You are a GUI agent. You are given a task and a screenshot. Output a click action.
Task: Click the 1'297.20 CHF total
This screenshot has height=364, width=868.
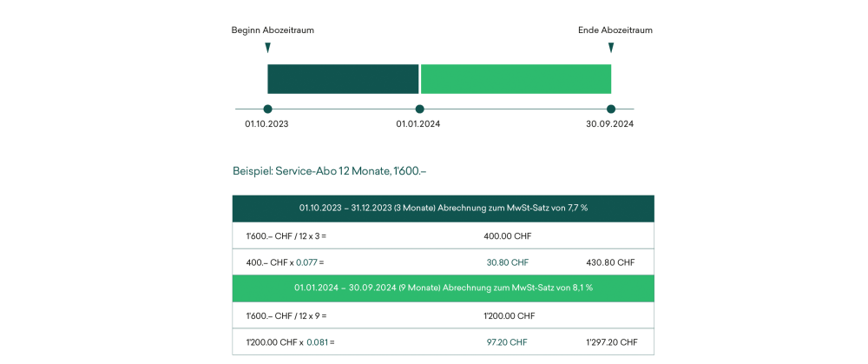[x=611, y=342]
